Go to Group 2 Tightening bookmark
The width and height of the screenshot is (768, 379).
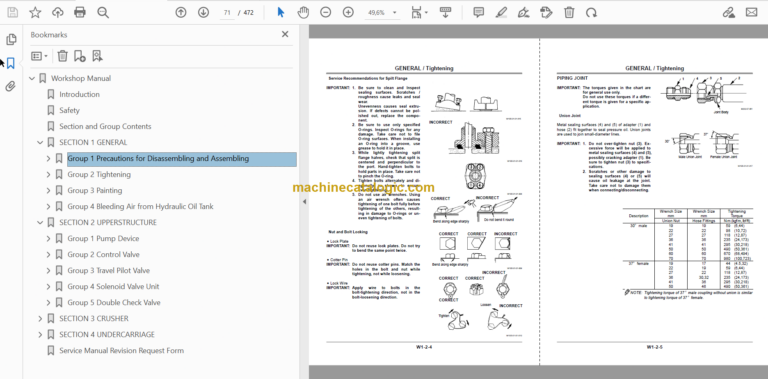pos(99,175)
